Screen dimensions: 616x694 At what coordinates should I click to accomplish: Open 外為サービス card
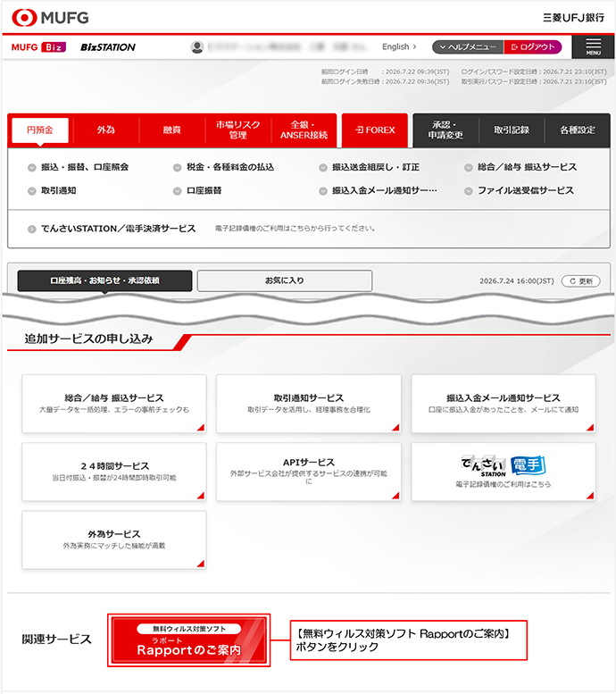click(114, 540)
